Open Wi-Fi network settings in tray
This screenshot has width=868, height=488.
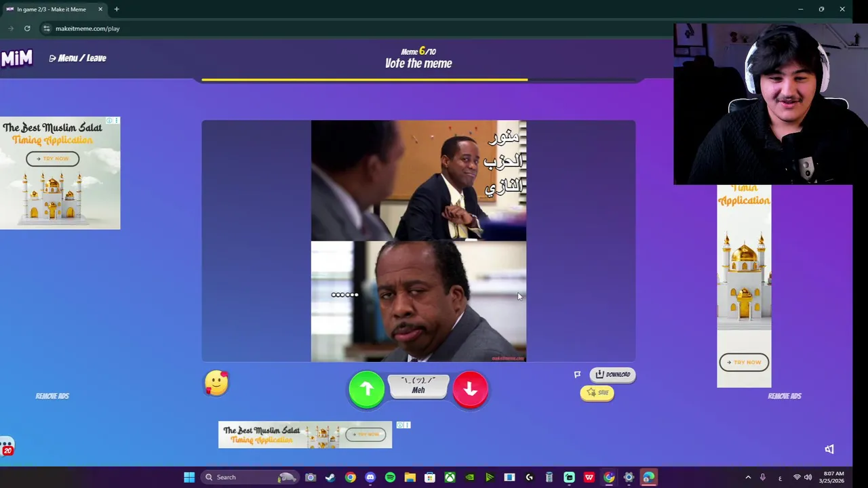(797, 477)
